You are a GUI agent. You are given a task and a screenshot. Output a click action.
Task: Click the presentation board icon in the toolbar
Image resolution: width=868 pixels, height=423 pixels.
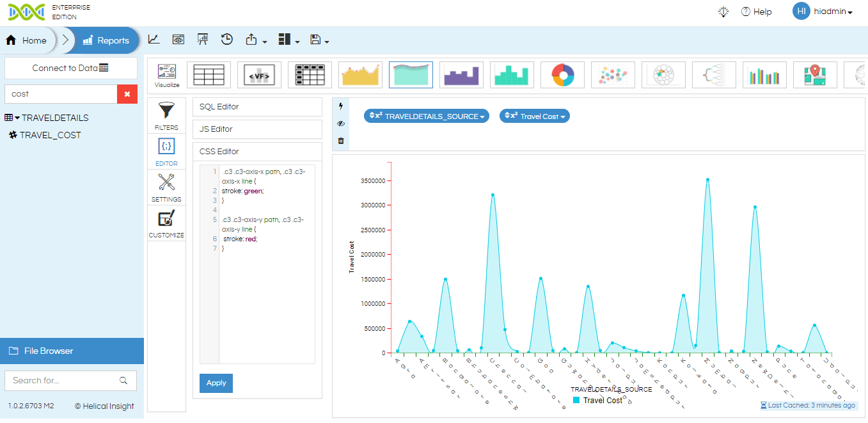pos(203,40)
